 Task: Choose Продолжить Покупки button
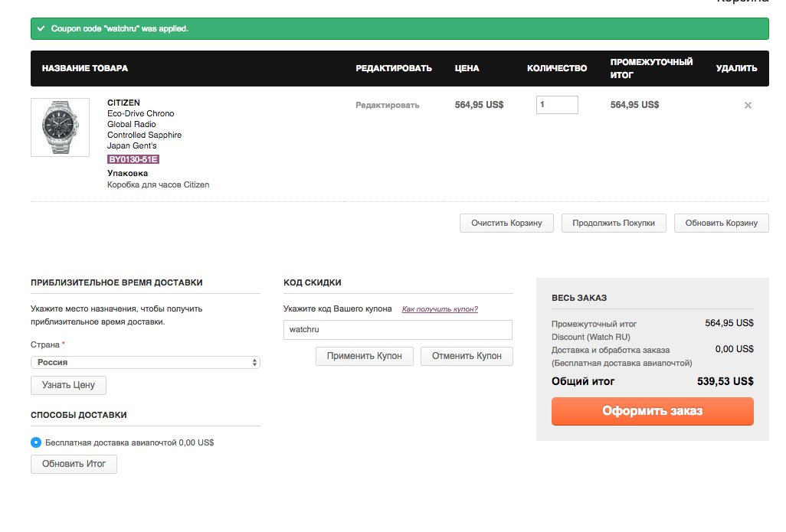(614, 223)
